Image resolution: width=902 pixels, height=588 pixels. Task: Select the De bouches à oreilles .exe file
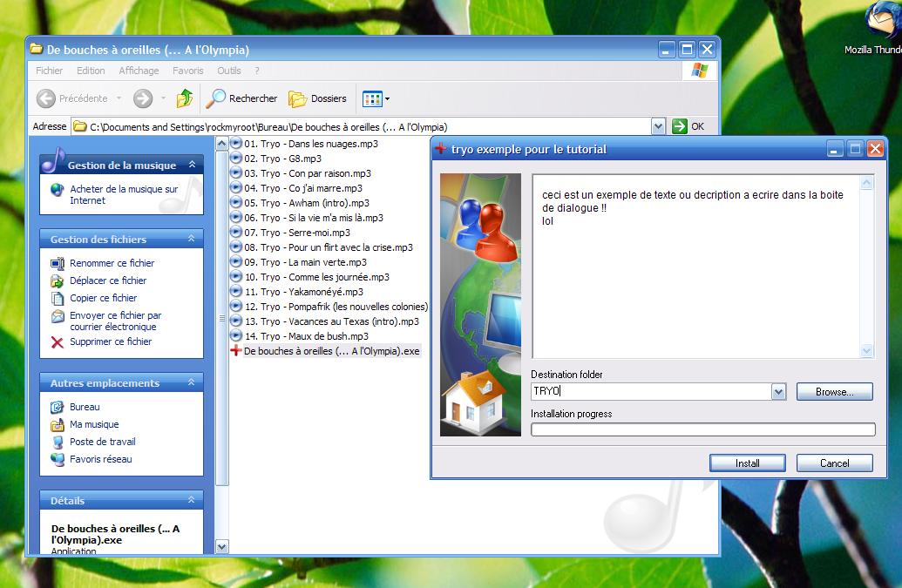pos(331,351)
